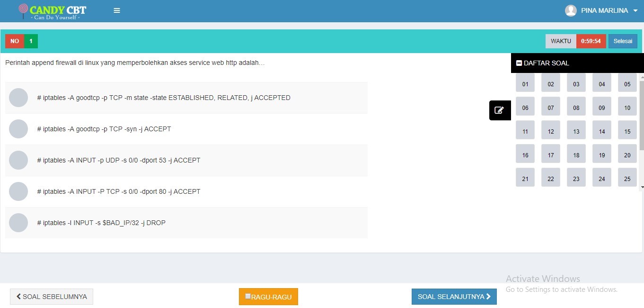The image size is (644, 308).
Task: Click the PINA MARLINA username
Action: click(x=604, y=10)
